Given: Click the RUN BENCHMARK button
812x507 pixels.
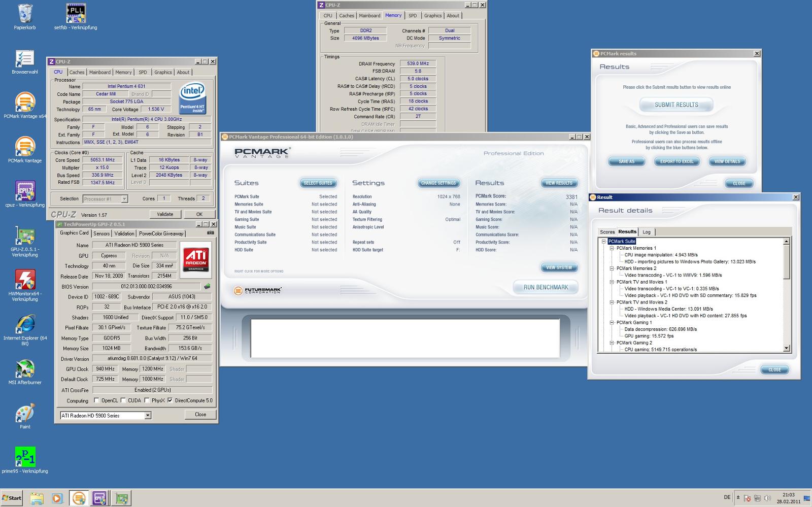Looking at the screenshot, I should (546, 287).
